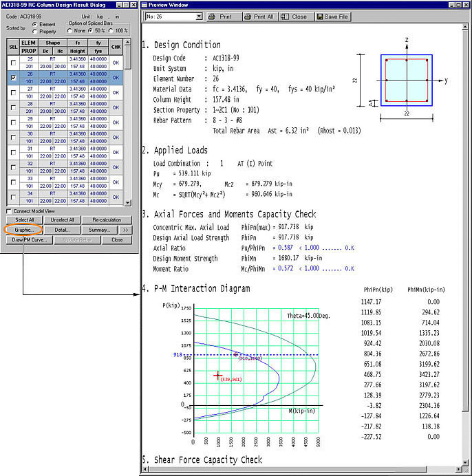This screenshot has width=472, height=476.
Task: Check the box for element 25
Action: (x=12, y=63)
